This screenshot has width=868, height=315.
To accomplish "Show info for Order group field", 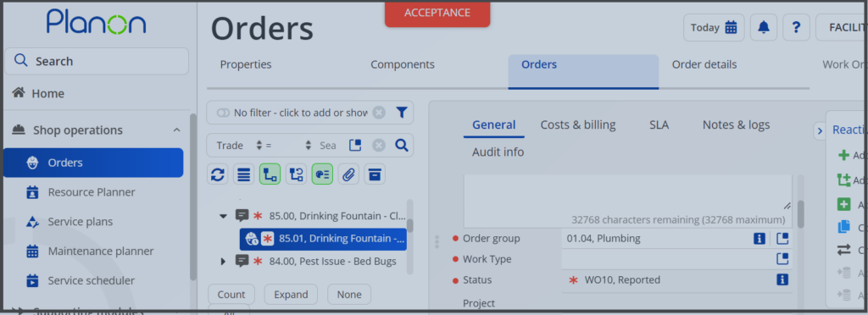I will [759, 239].
